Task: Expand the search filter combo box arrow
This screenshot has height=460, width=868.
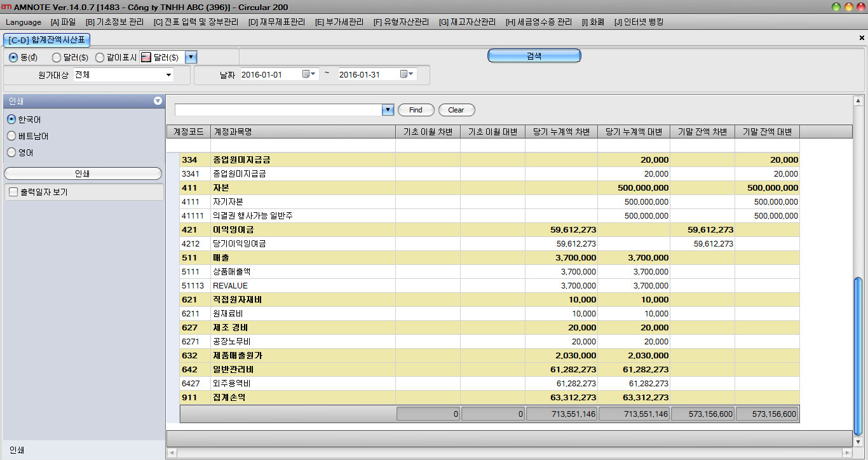Action: coord(388,110)
